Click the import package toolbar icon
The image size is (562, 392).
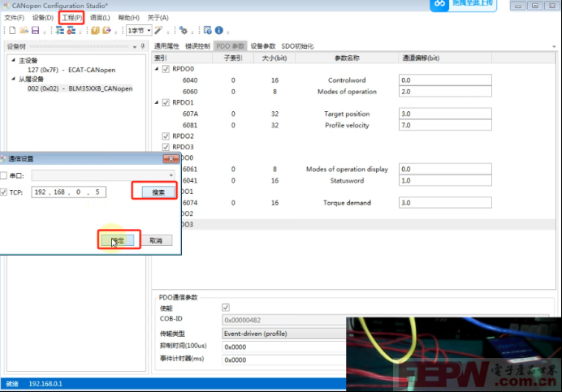pyautogui.click(x=95, y=31)
